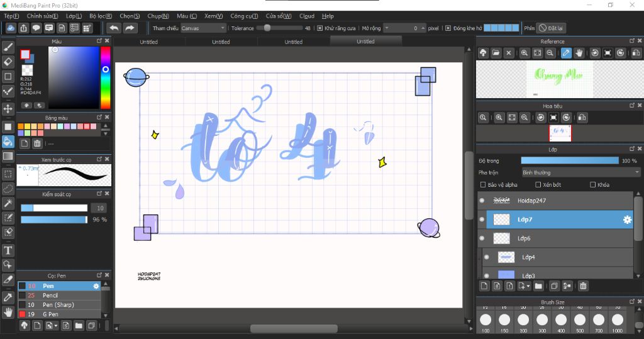Activate the Reference panel hand tool
The width and height of the screenshot is (644, 339).
(579, 53)
